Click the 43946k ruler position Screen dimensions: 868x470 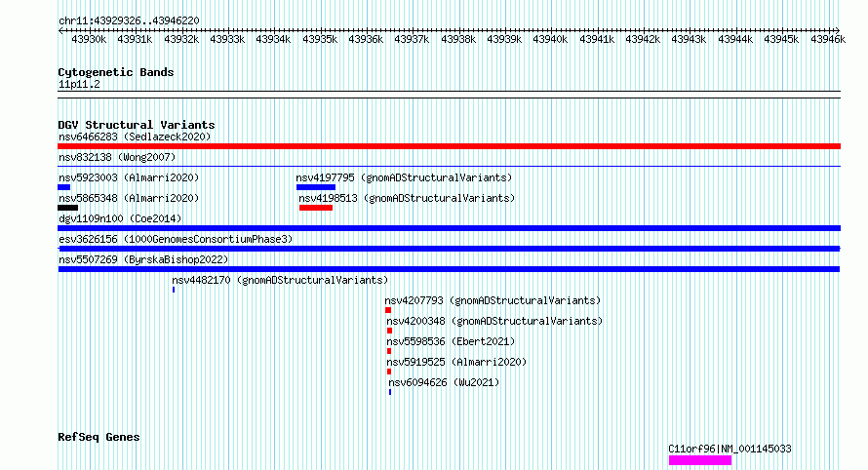coord(828,39)
